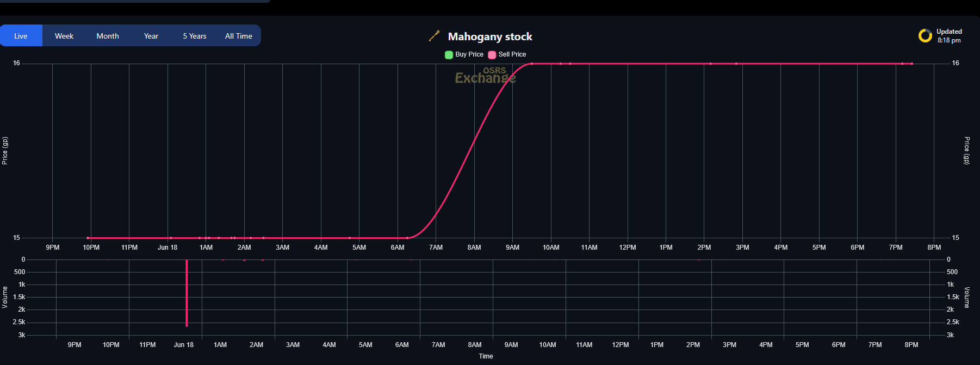Switch to the Live time range tab
The width and height of the screenshot is (980, 365).
tap(21, 36)
